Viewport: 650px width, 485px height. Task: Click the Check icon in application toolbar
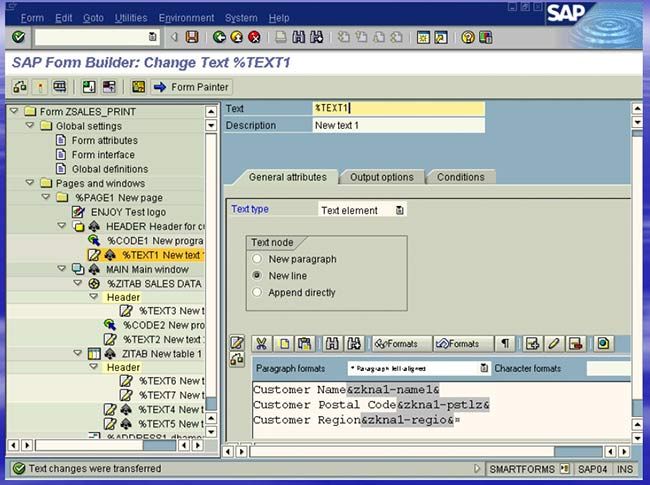click(x=59, y=87)
